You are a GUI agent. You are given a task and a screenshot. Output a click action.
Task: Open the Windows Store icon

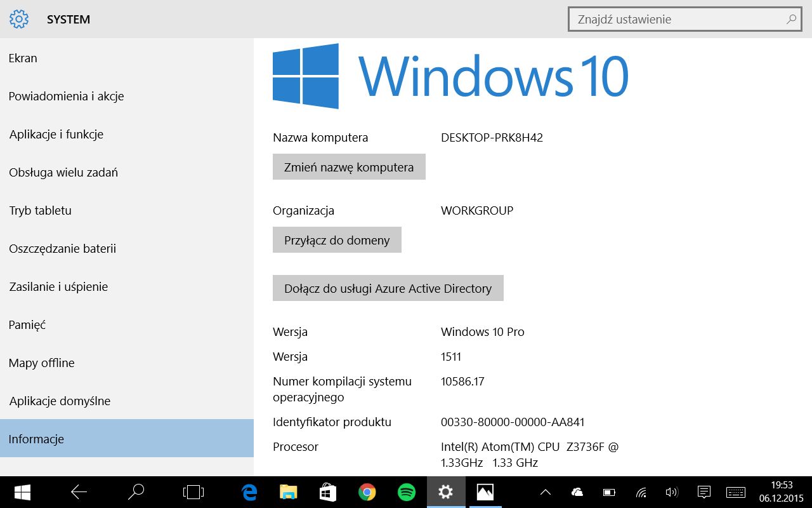tap(327, 492)
